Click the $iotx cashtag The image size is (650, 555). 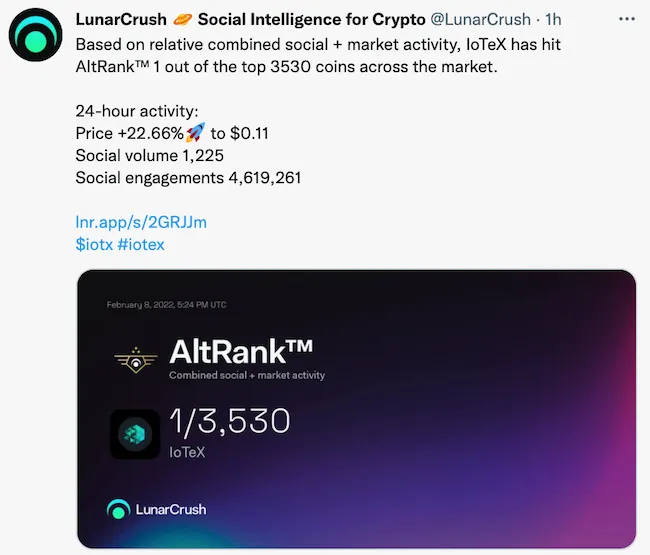tap(94, 245)
